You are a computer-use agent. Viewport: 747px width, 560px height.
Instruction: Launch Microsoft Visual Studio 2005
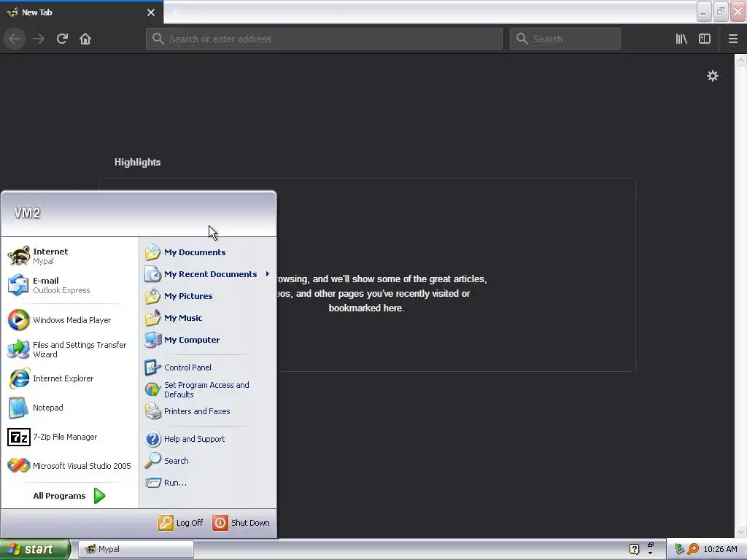(x=70, y=466)
